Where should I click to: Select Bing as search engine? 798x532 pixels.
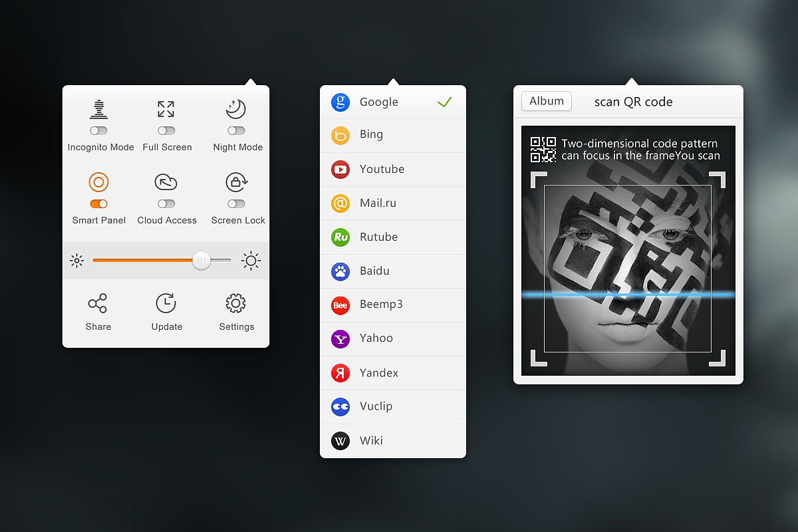(x=392, y=135)
